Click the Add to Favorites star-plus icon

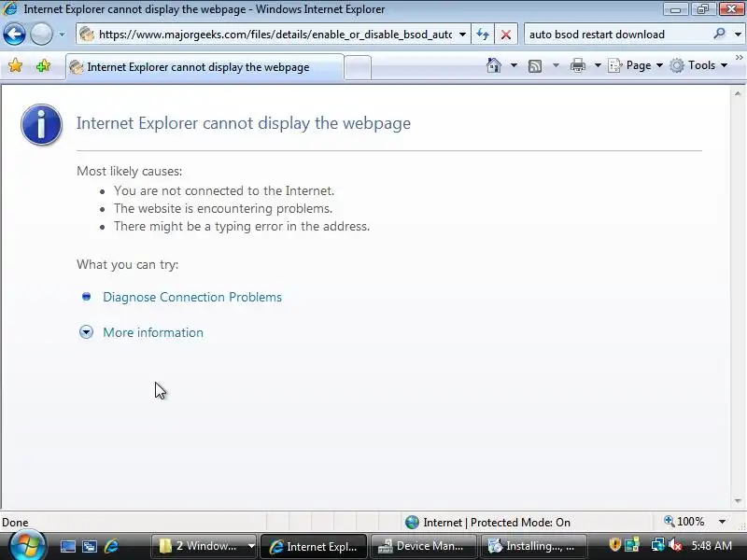pyautogui.click(x=43, y=65)
